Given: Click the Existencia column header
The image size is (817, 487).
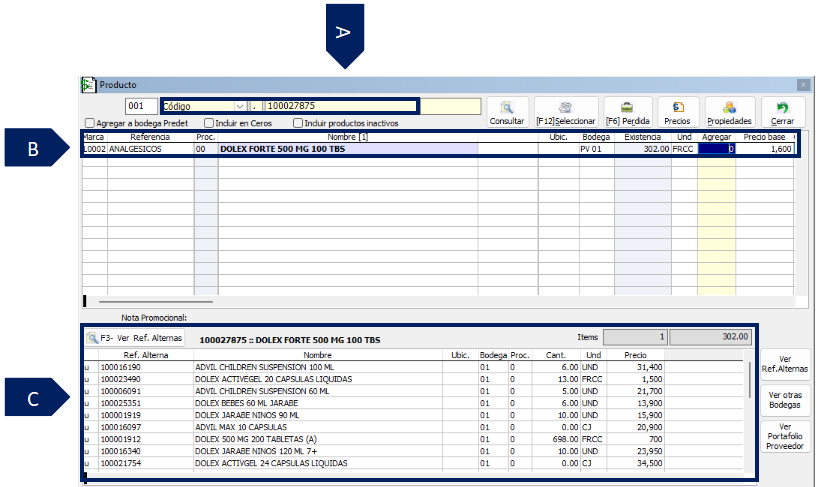Looking at the screenshot, I should [642, 137].
